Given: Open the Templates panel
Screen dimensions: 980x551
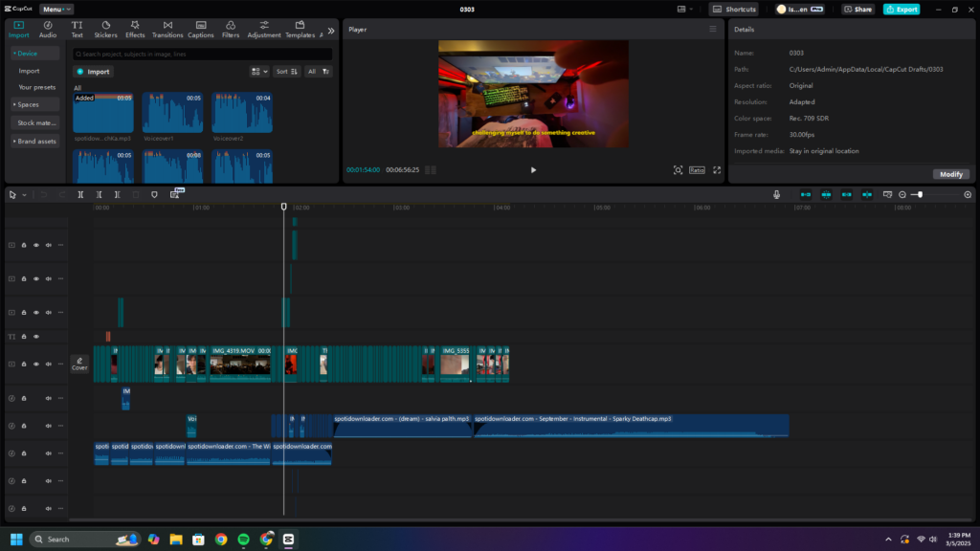Looking at the screenshot, I should click(x=300, y=30).
